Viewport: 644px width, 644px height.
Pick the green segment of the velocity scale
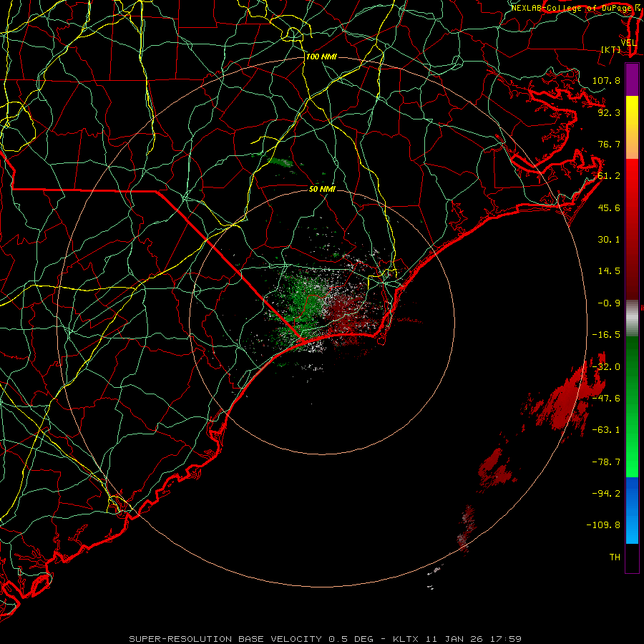click(x=632, y=406)
